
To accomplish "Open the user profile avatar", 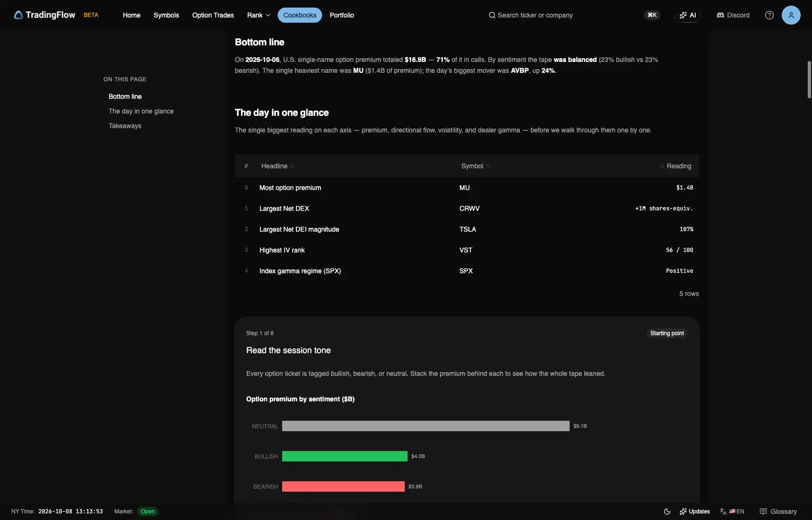I will (791, 15).
